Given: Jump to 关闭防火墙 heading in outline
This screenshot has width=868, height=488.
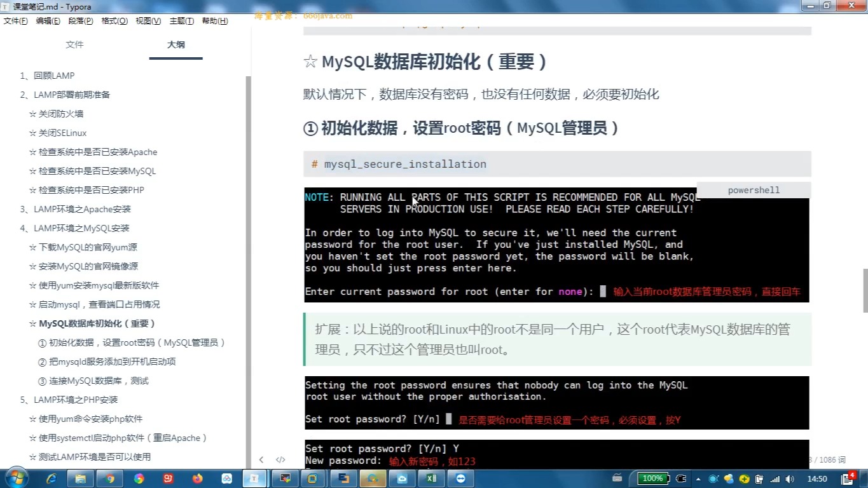Looking at the screenshot, I should point(56,114).
